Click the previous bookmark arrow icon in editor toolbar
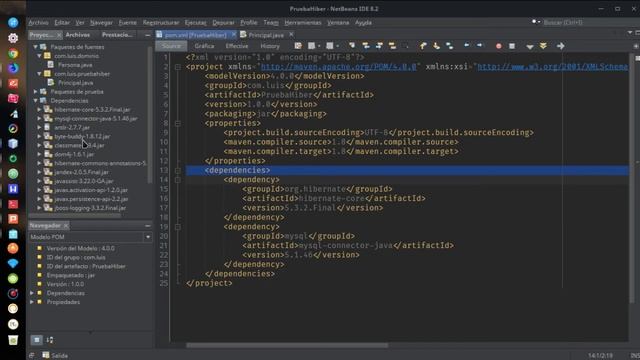 click(x=467, y=45)
